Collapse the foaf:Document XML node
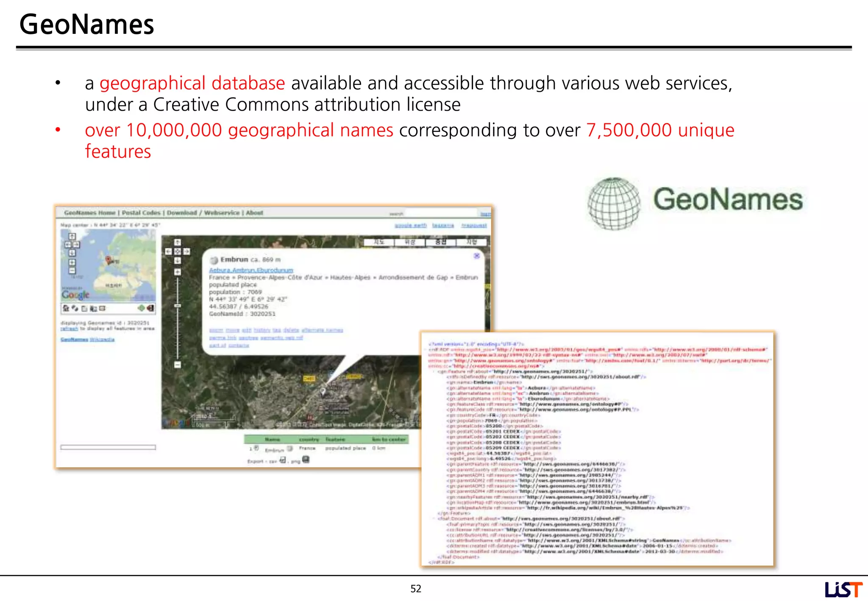Viewport: 868px width, 601px height. coord(434,518)
